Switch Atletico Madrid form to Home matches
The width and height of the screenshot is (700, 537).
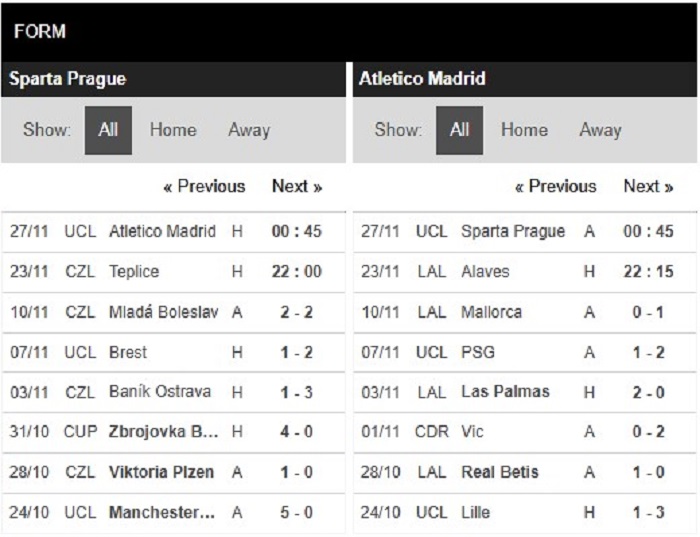(x=525, y=130)
